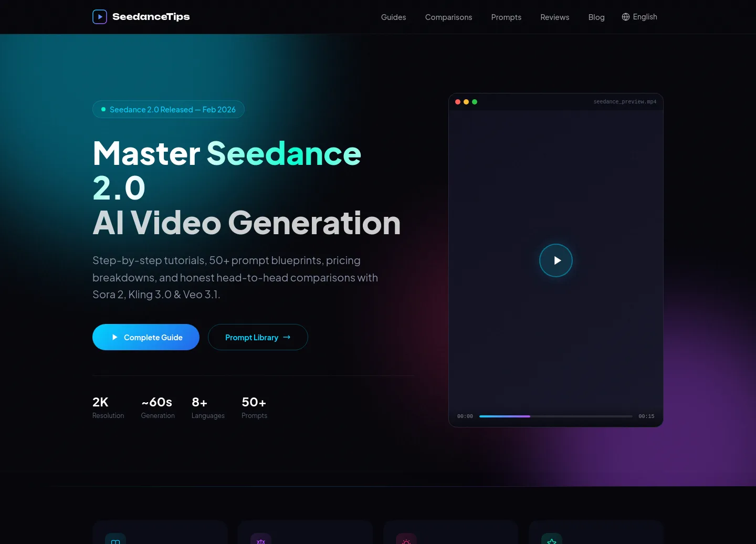Click the seedance_preview.mp4 filename
756x544 pixels.
coord(625,102)
